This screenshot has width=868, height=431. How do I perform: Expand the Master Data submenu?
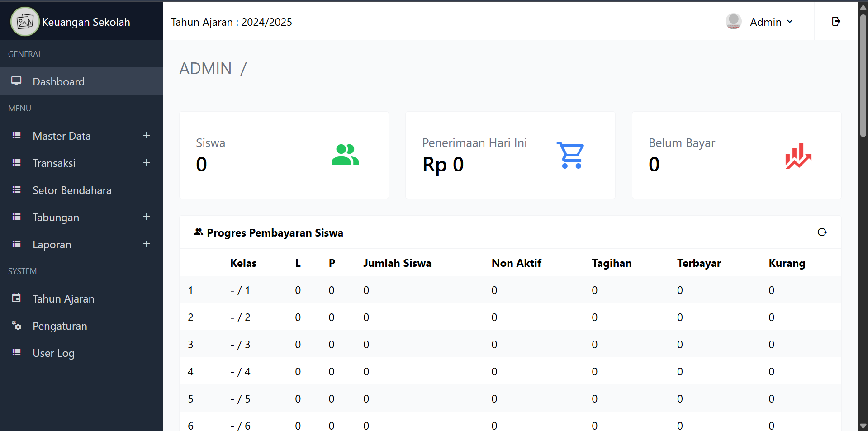point(146,136)
